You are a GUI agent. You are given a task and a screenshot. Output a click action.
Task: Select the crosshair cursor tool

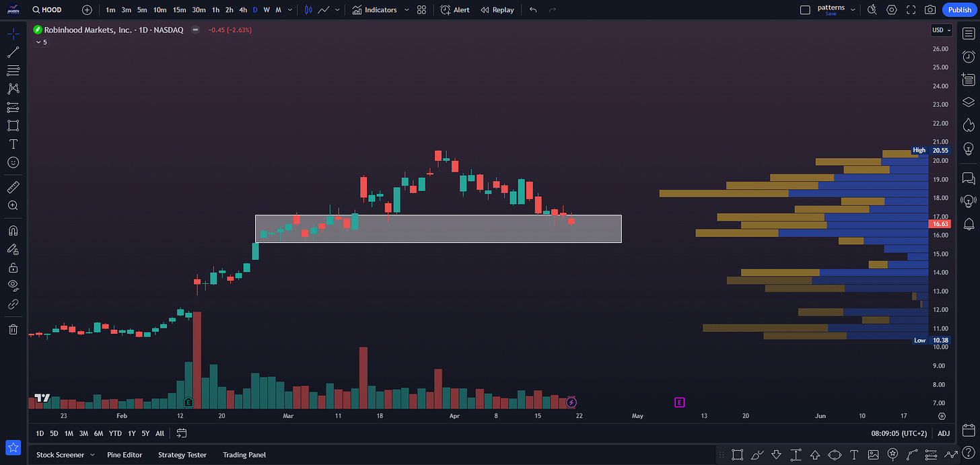(13, 34)
